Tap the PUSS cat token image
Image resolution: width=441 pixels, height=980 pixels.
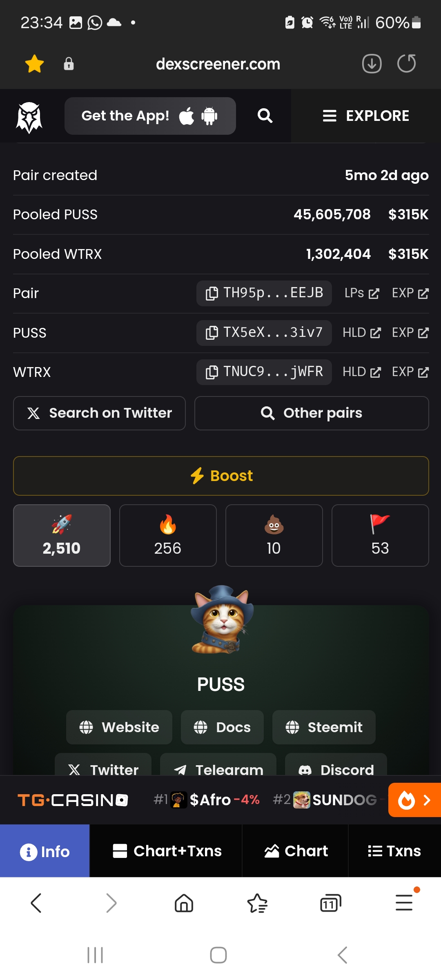pyautogui.click(x=222, y=619)
